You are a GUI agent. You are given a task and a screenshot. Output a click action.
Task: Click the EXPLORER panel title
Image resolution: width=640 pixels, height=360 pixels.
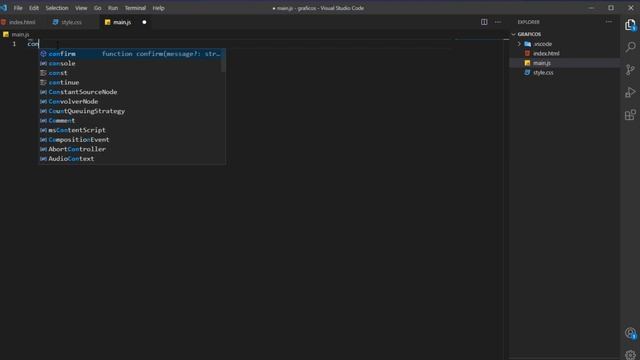coord(529,22)
